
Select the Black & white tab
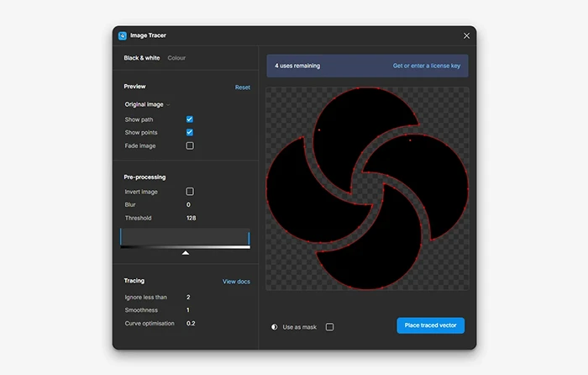[141, 58]
